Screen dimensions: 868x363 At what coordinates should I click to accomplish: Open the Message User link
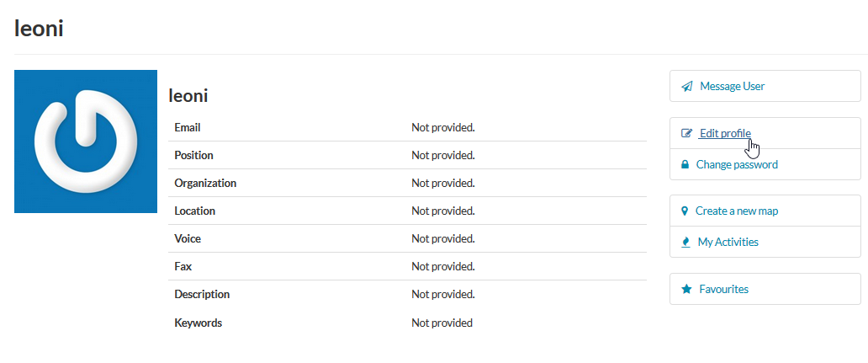tap(732, 87)
